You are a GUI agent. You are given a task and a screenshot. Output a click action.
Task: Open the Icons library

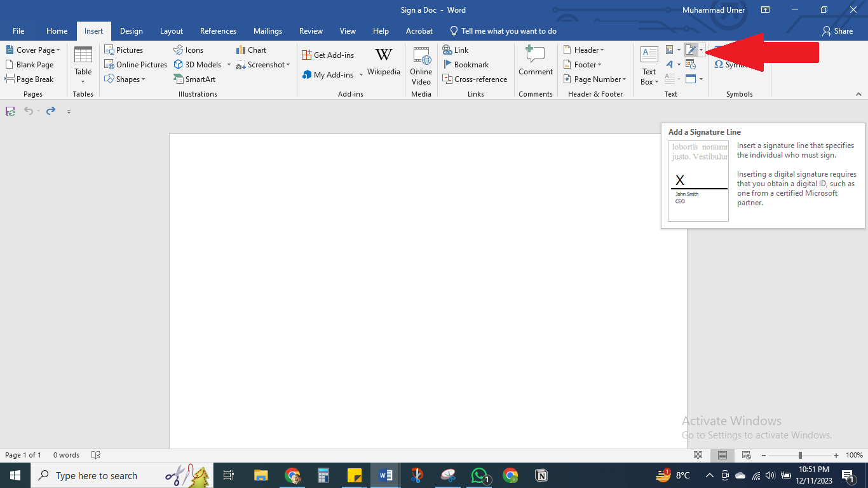point(188,50)
